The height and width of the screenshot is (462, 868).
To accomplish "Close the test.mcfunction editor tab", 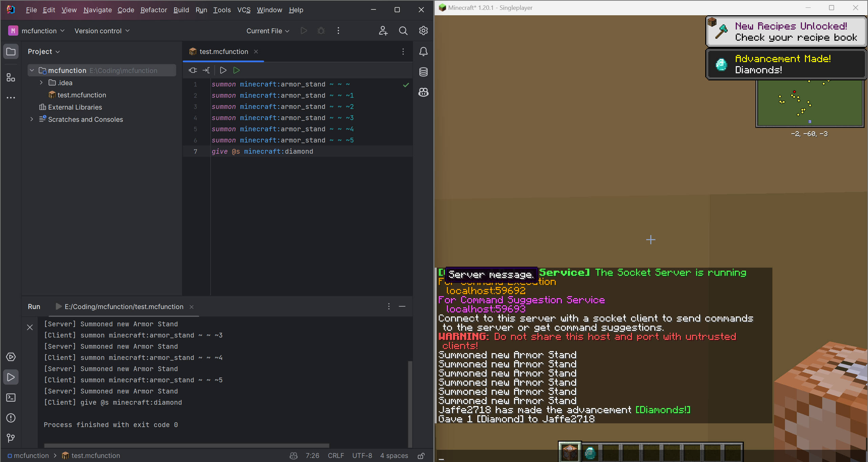I will [256, 52].
